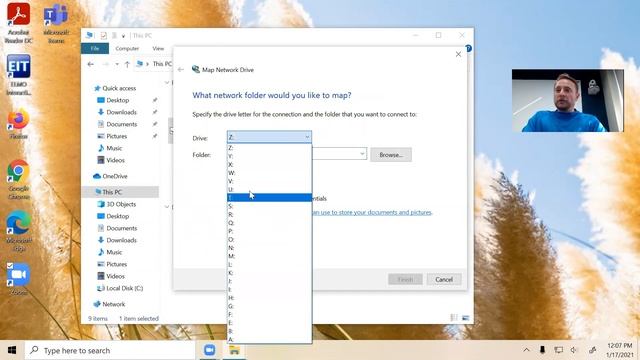
Task: Click the Cancel button
Action: pos(444,280)
